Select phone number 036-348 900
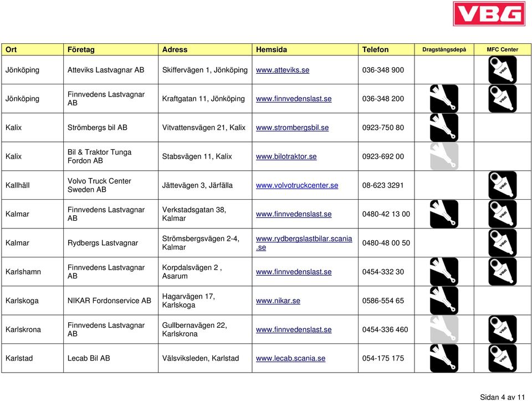The image size is (532, 401). pyautogui.click(x=383, y=70)
